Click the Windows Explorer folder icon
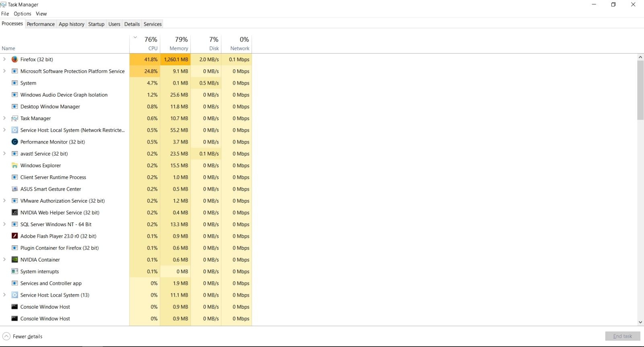Viewport: 644px width, 347px height. tap(15, 165)
